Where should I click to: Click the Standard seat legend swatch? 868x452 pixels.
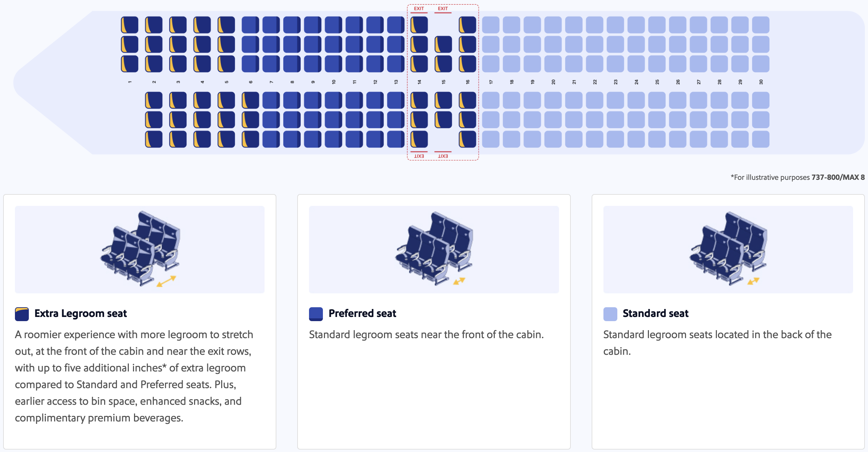pyautogui.click(x=610, y=314)
